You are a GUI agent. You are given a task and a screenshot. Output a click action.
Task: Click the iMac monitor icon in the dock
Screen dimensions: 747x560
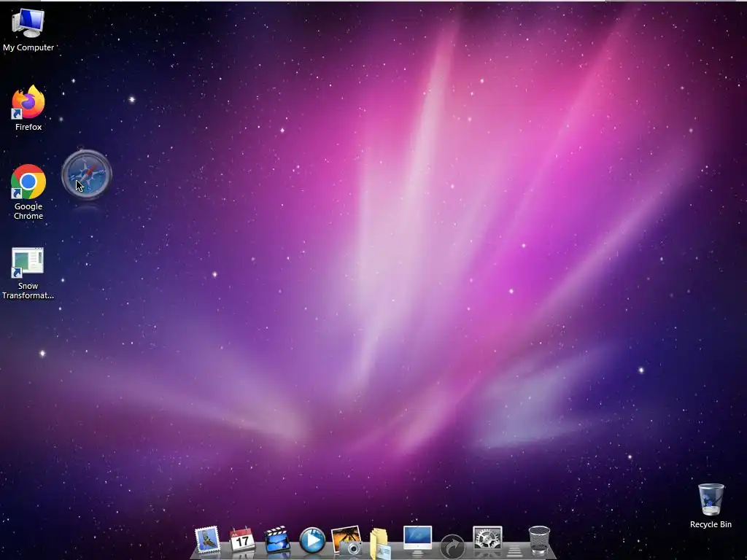tap(417, 540)
